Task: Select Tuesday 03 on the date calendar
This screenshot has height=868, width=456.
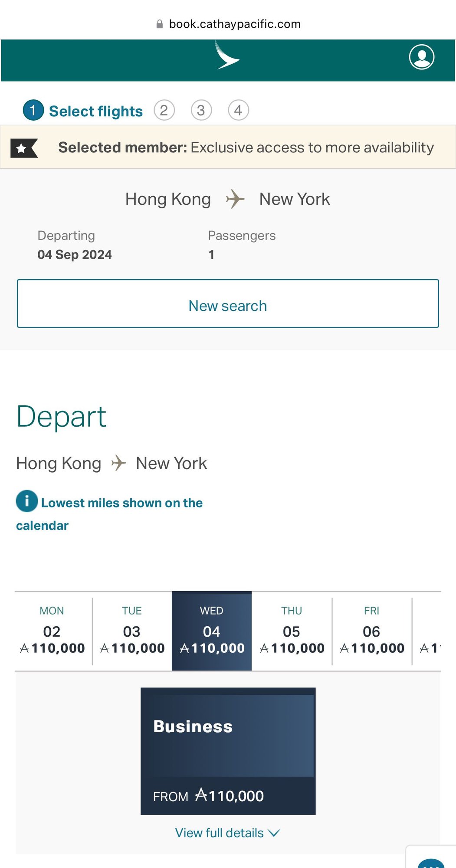Action: tap(131, 629)
